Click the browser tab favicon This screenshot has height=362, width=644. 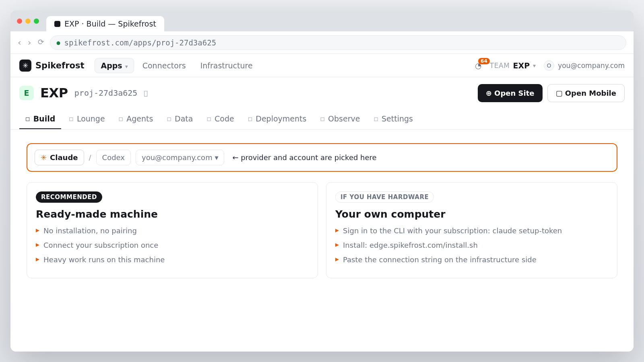pyautogui.click(x=58, y=24)
